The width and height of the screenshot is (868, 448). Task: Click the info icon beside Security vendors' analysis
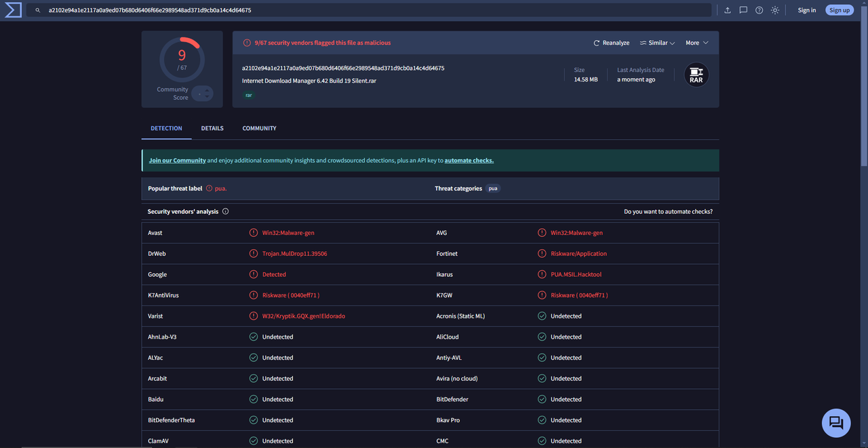[x=226, y=211]
